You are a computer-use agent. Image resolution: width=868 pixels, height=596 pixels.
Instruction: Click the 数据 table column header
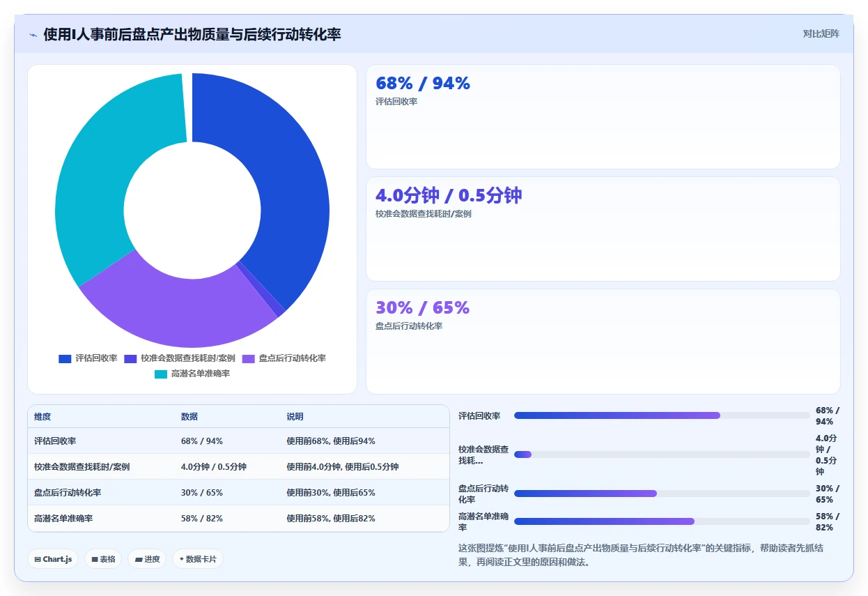189,417
